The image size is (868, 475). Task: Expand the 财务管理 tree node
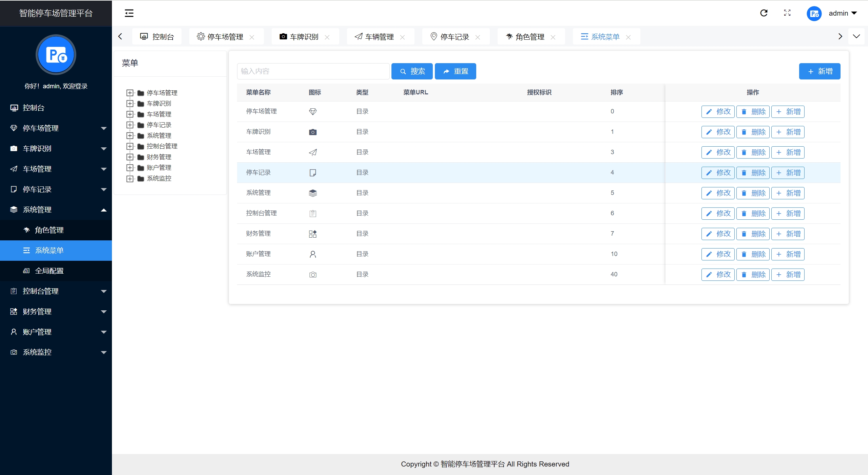130,157
